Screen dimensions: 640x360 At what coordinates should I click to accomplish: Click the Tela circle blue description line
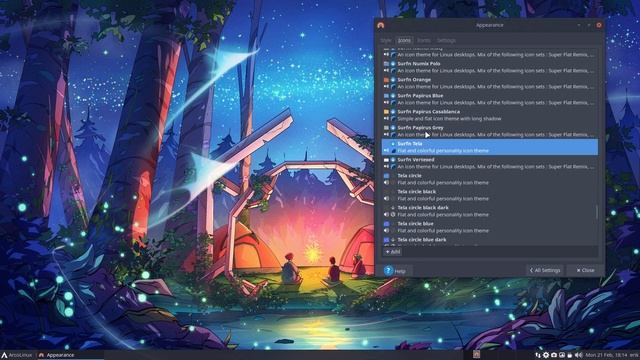(443, 231)
